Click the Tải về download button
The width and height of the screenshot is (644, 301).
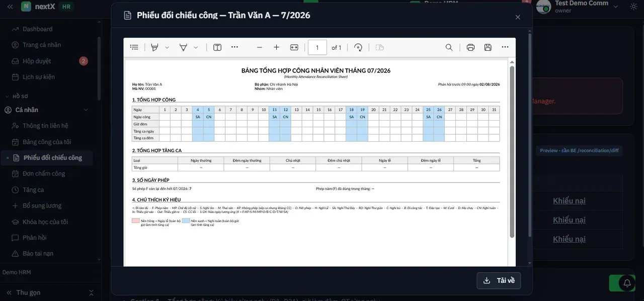[499, 280]
